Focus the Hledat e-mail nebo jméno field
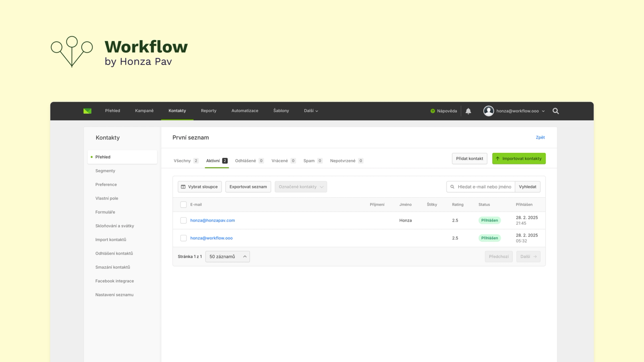644x362 pixels. tap(484, 187)
